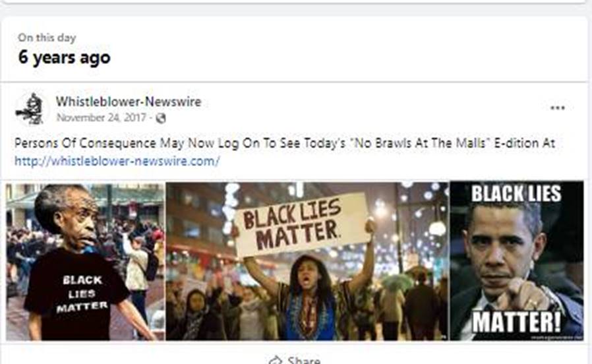
Task: Click the cardboard sign in the middle photo
Action: [300, 224]
